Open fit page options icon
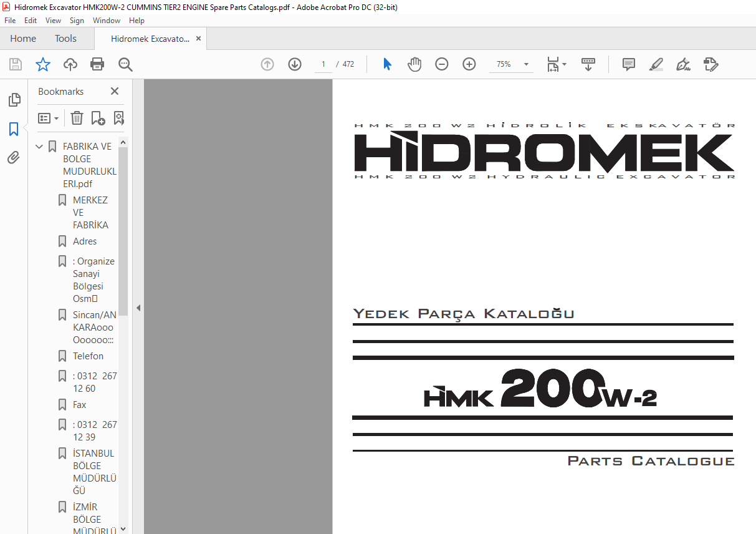Viewport: 756px width, 534px height. pos(556,64)
